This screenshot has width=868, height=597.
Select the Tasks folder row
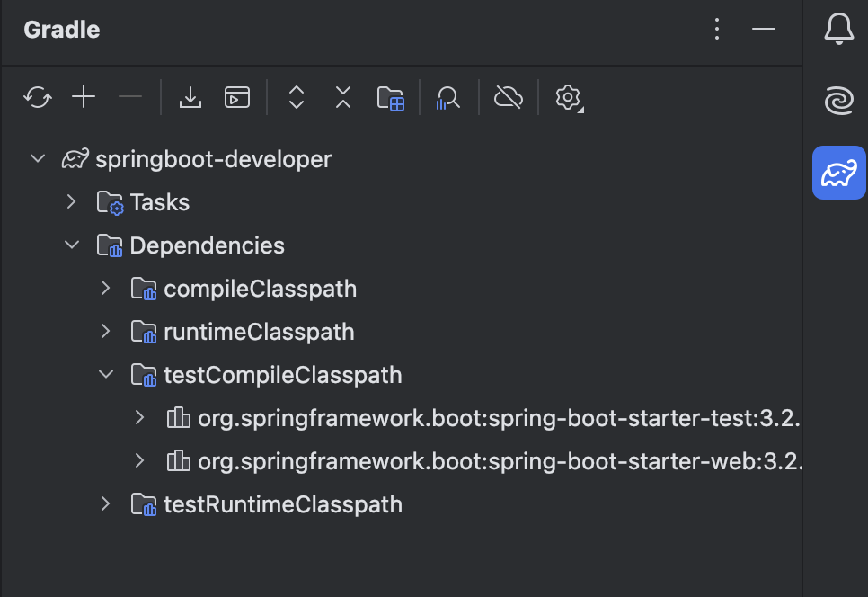point(402,202)
